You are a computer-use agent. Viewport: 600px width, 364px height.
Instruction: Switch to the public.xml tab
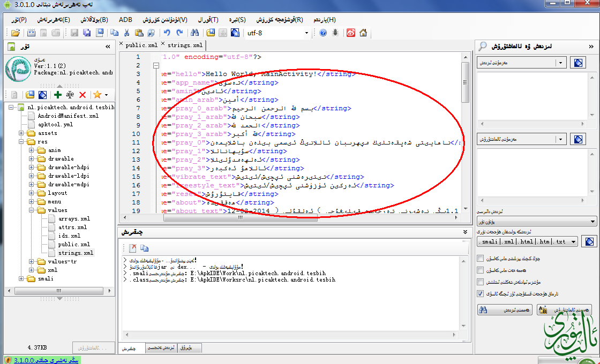pos(141,45)
